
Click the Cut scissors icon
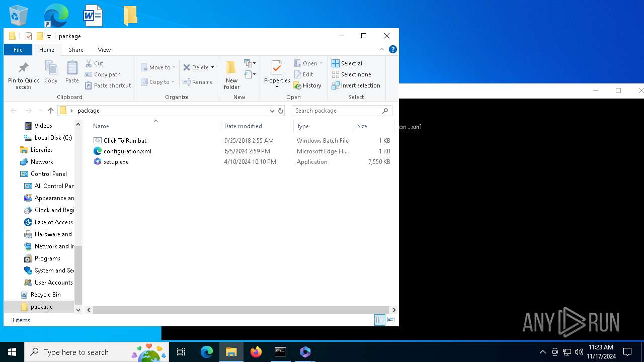coord(89,63)
